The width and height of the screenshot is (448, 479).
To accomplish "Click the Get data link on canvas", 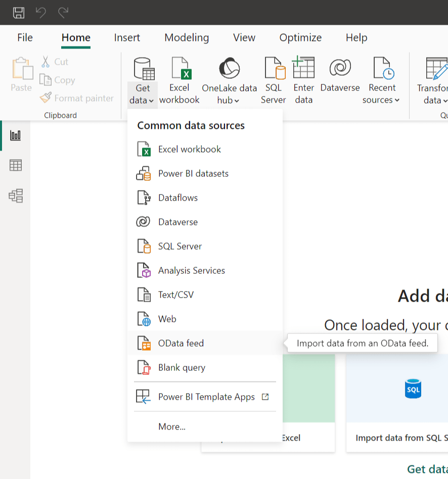I will (x=427, y=469).
